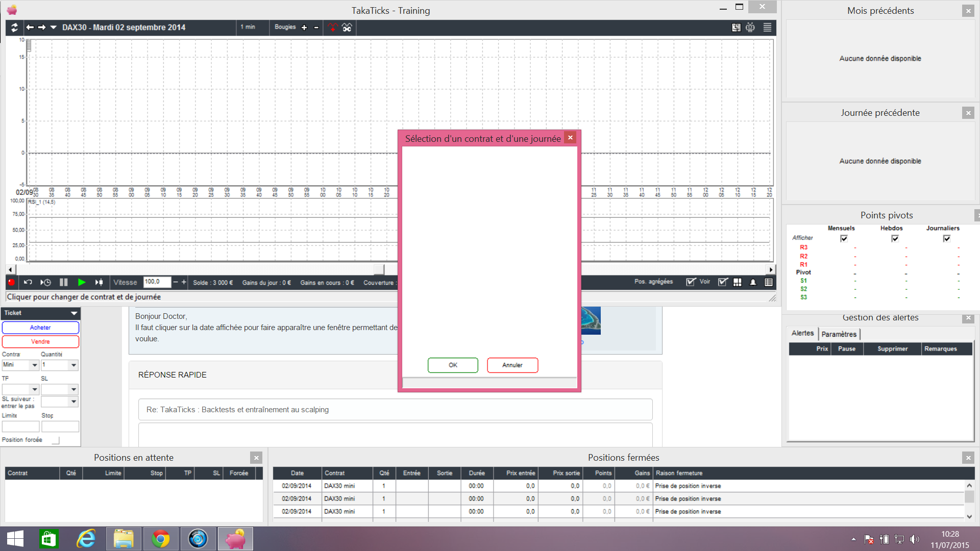980x551 pixels.
Task: Click the Annuler button
Action: point(512,365)
